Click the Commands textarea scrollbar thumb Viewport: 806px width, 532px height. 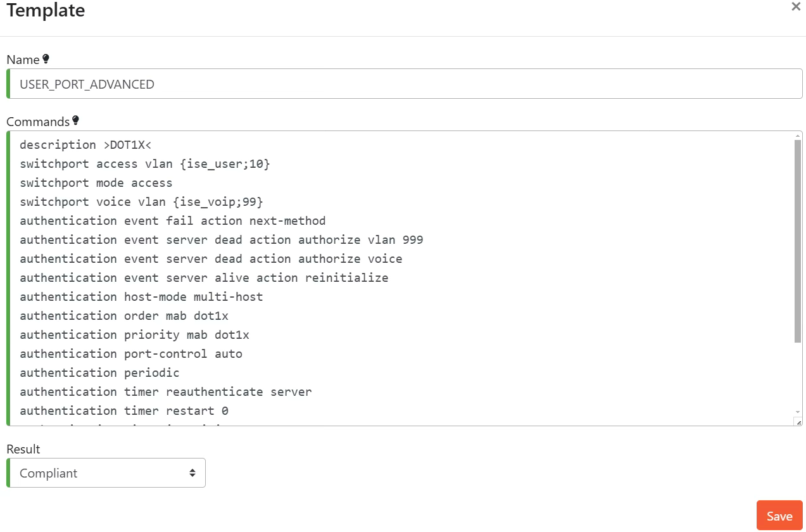[798, 242]
